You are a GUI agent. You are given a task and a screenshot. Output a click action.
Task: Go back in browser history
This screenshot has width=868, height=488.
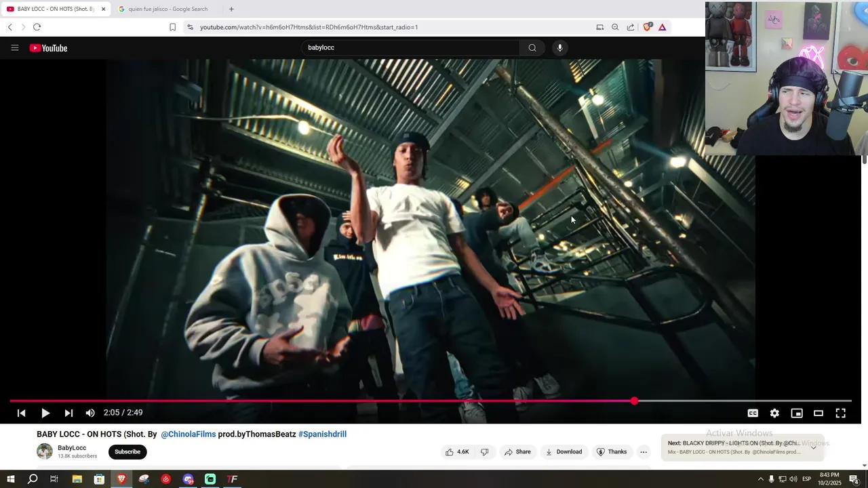click(x=10, y=27)
